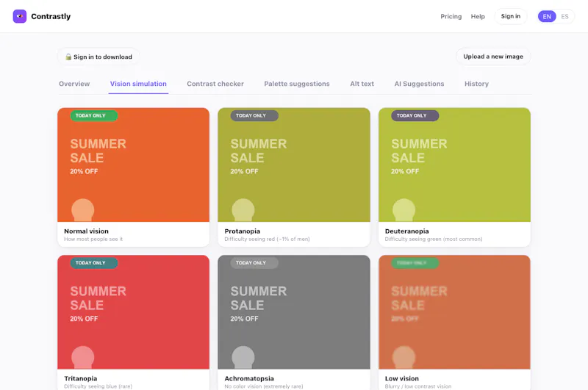This screenshot has width=588, height=390.
Task: Go to the Alt text tab
Action: [362, 84]
